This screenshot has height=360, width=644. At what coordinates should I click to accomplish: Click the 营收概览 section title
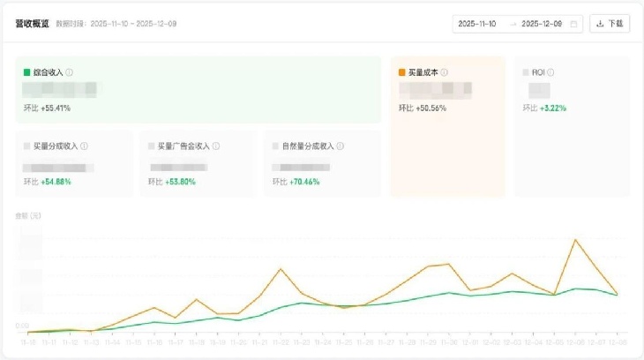point(33,24)
